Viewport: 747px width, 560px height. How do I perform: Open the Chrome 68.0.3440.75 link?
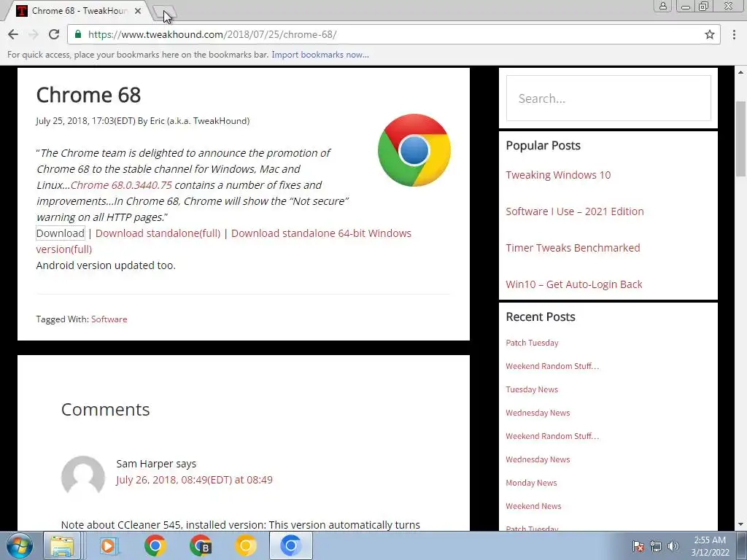121,184
